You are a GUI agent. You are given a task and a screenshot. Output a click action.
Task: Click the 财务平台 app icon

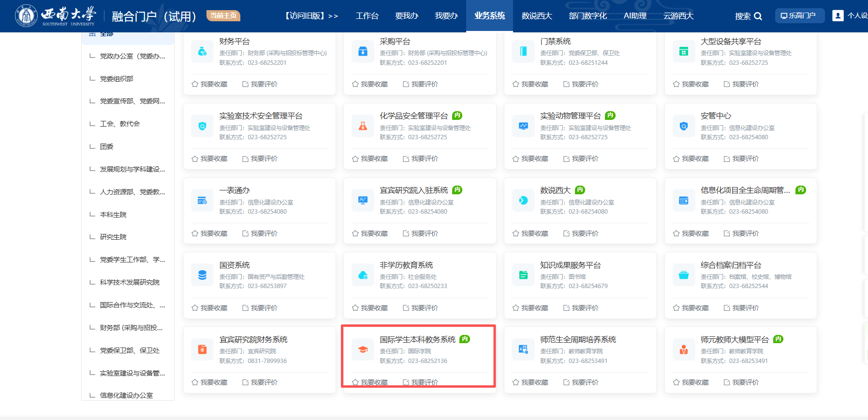click(x=202, y=52)
